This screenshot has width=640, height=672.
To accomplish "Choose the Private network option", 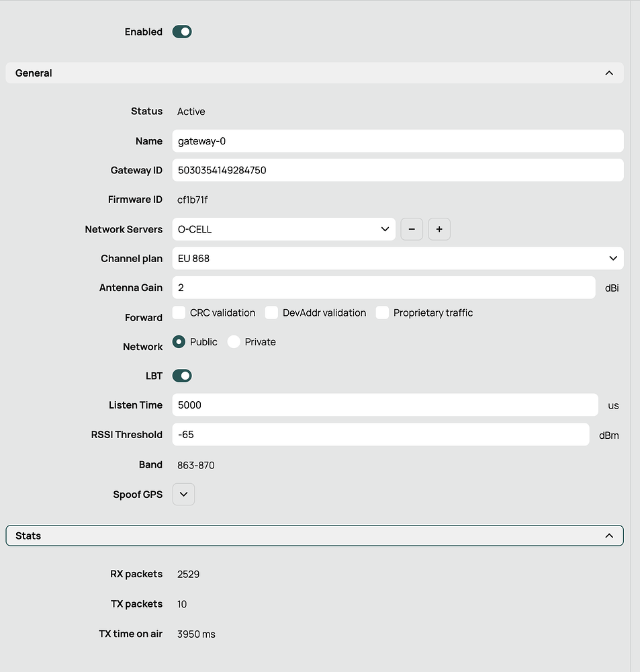I will 234,342.
